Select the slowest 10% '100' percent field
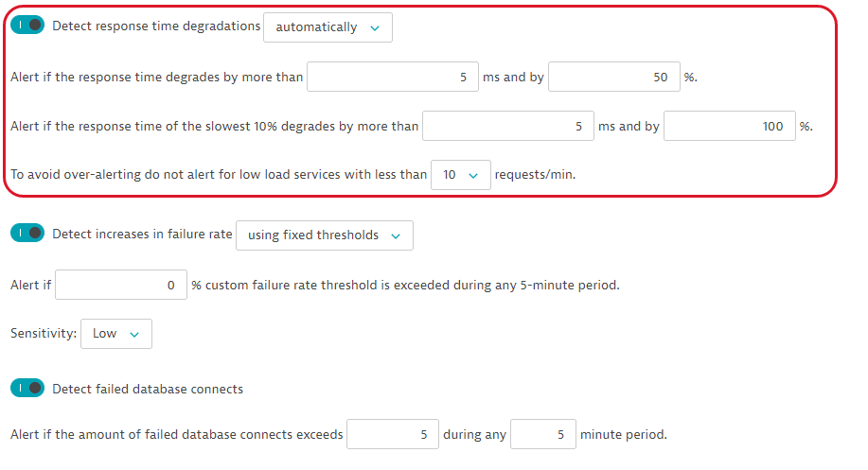Image resolution: width=868 pixels, height=470 pixels. (x=729, y=126)
